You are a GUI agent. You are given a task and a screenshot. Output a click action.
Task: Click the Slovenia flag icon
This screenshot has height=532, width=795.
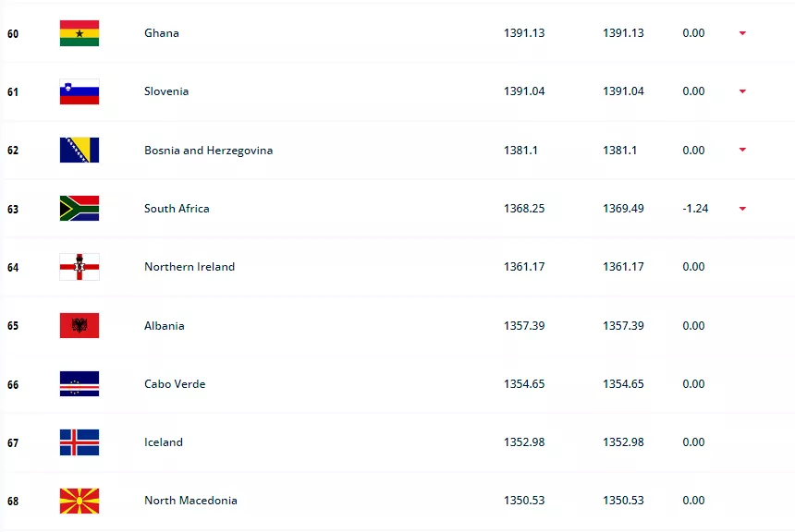click(79, 91)
